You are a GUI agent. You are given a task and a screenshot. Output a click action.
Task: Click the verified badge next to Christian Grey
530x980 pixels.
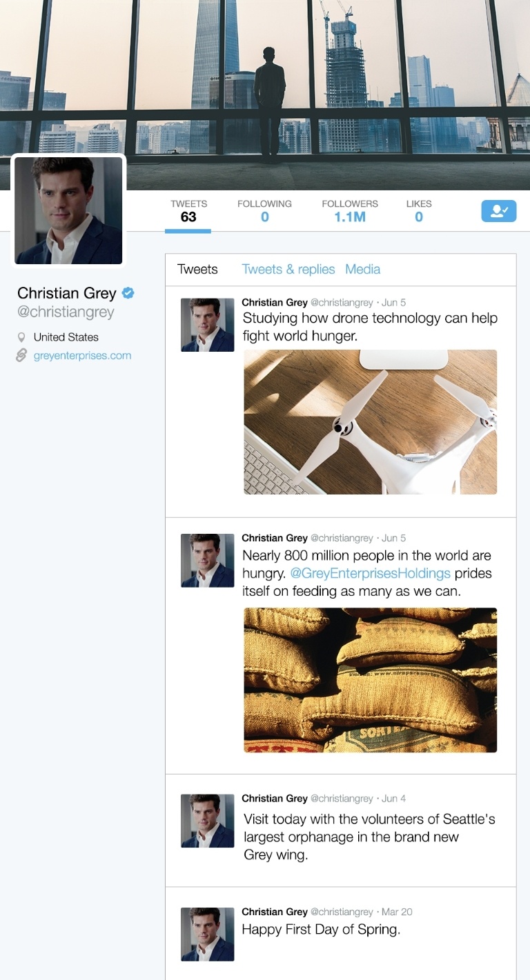point(128,293)
